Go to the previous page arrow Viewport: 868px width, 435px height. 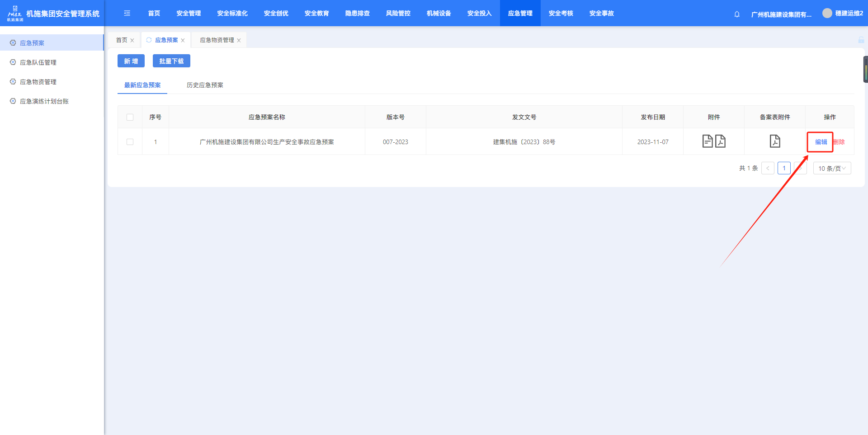tap(768, 168)
